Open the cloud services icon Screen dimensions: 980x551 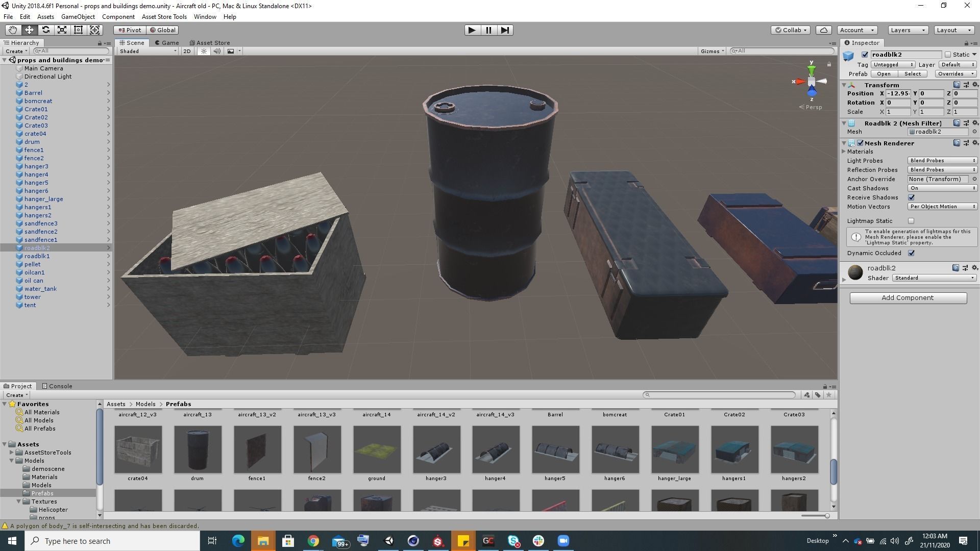tap(823, 30)
